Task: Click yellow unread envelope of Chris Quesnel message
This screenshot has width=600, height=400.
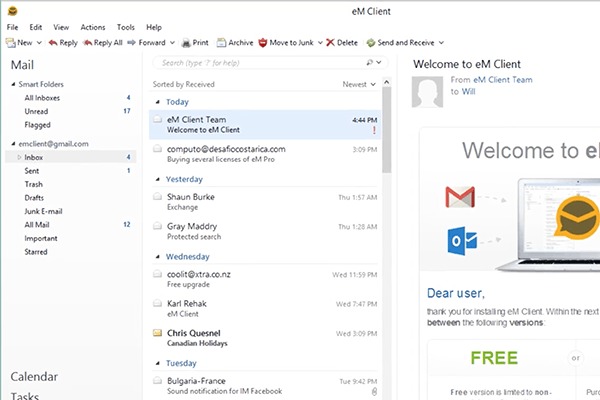Action: point(157,333)
